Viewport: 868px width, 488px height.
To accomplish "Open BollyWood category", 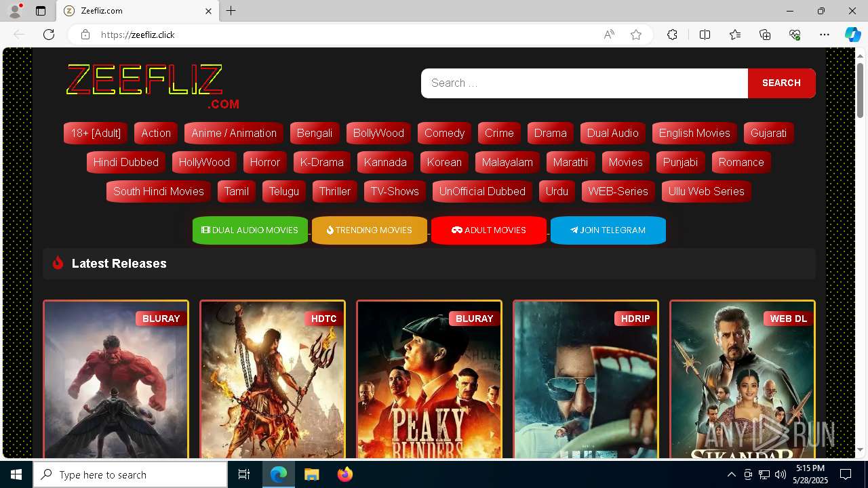I will click(378, 133).
